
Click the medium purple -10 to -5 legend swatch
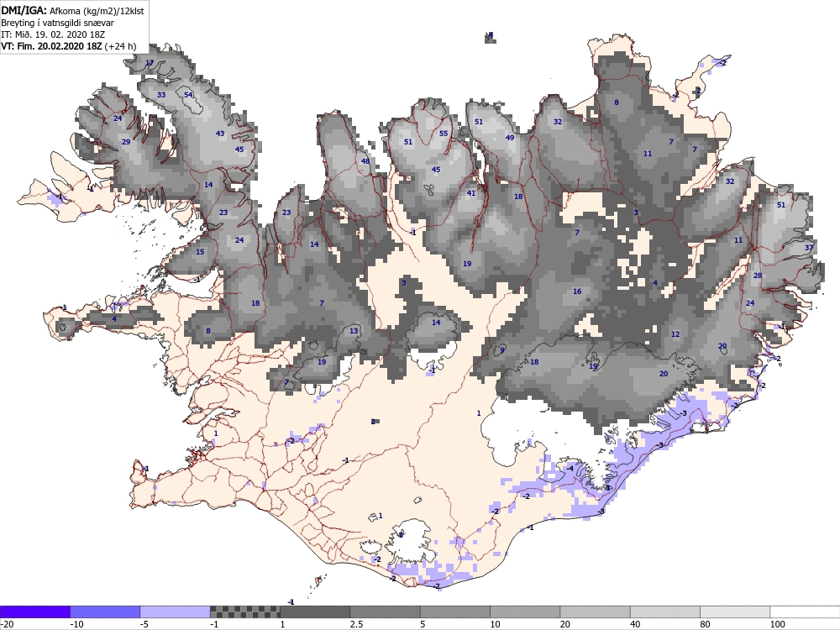point(105,612)
